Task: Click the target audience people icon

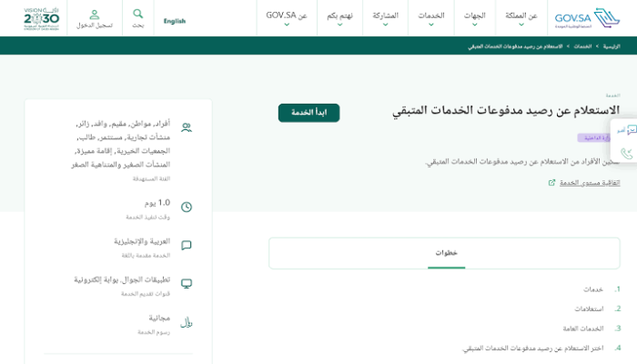Action: pos(187,127)
